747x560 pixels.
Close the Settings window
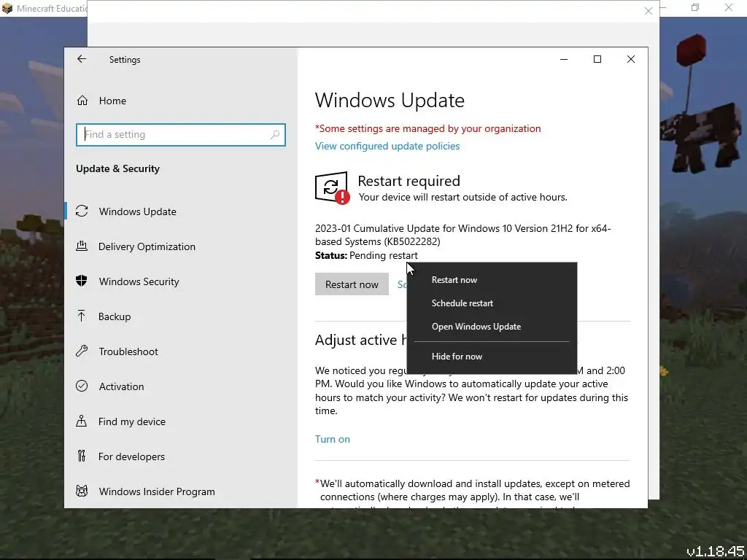(x=631, y=59)
